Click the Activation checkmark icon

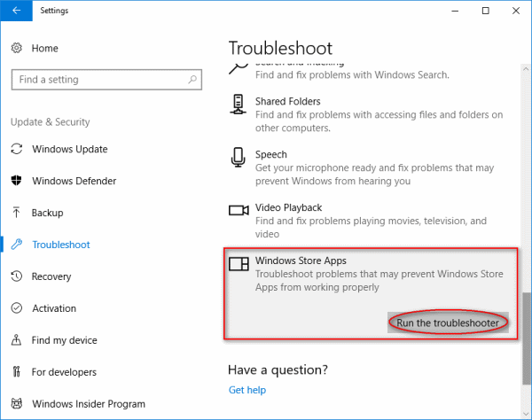(17, 308)
